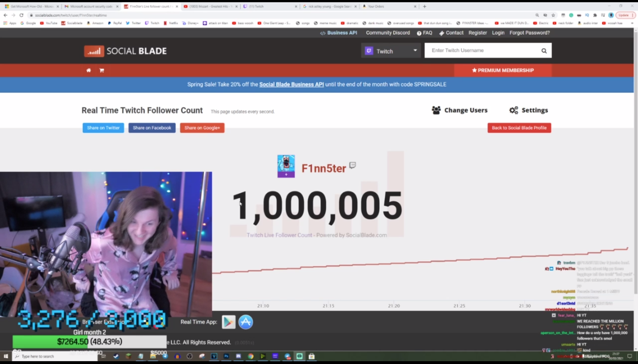
Task: Click the browser back arrow
Action: pos(5,15)
